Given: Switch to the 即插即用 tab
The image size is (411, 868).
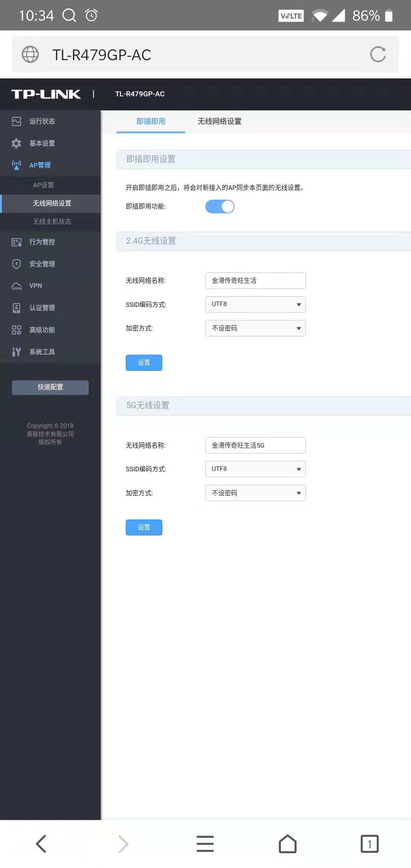Looking at the screenshot, I should pos(151,121).
